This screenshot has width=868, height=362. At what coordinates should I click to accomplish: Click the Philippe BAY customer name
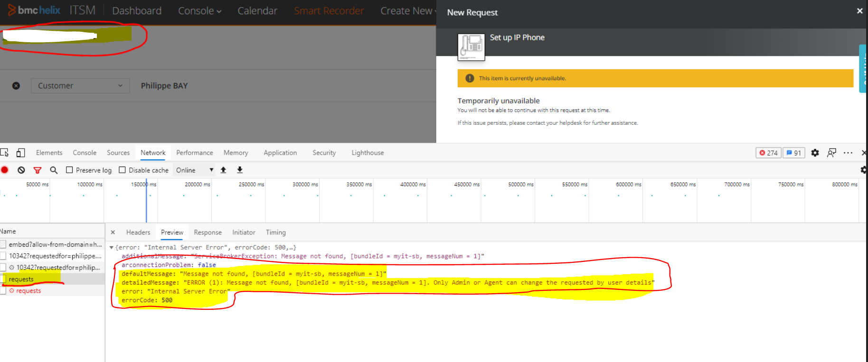pyautogui.click(x=164, y=86)
